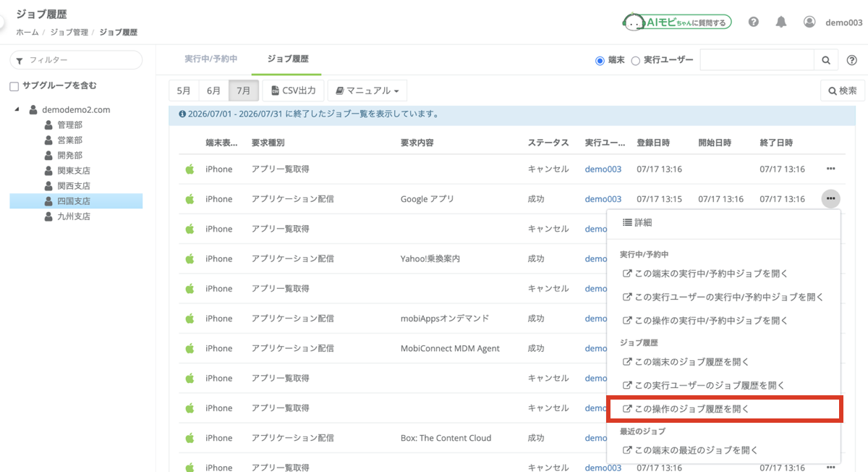Sort by 要求種別 column header
This screenshot has height=472, width=868.
pyautogui.click(x=268, y=143)
